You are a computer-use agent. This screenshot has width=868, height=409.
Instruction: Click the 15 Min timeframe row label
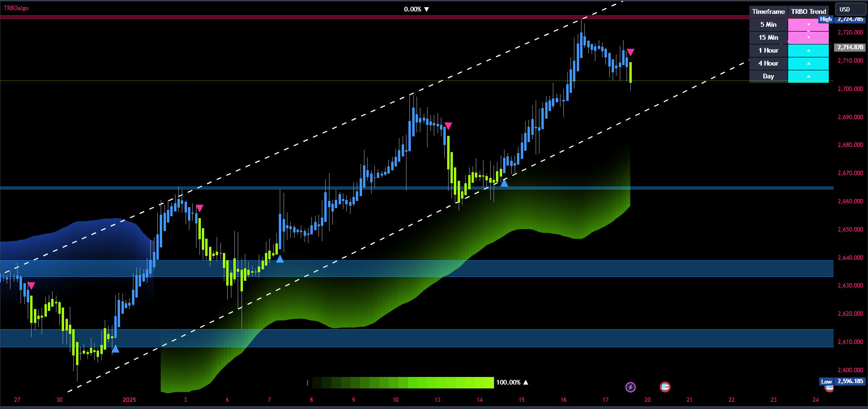pos(769,37)
